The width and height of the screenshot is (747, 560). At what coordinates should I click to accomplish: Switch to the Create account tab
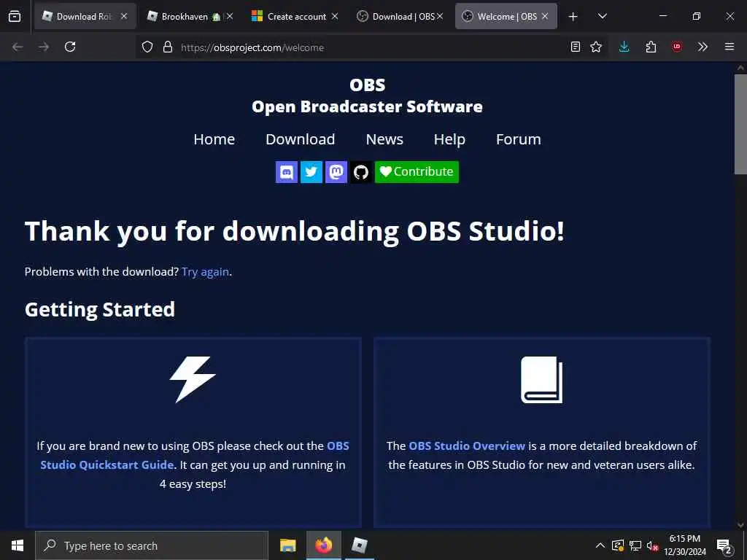coord(295,16)
